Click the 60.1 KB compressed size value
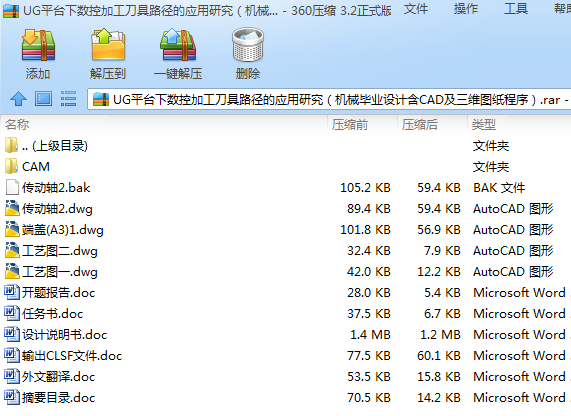This screenshot has height=416, width=571. click(x=439, y=356)
